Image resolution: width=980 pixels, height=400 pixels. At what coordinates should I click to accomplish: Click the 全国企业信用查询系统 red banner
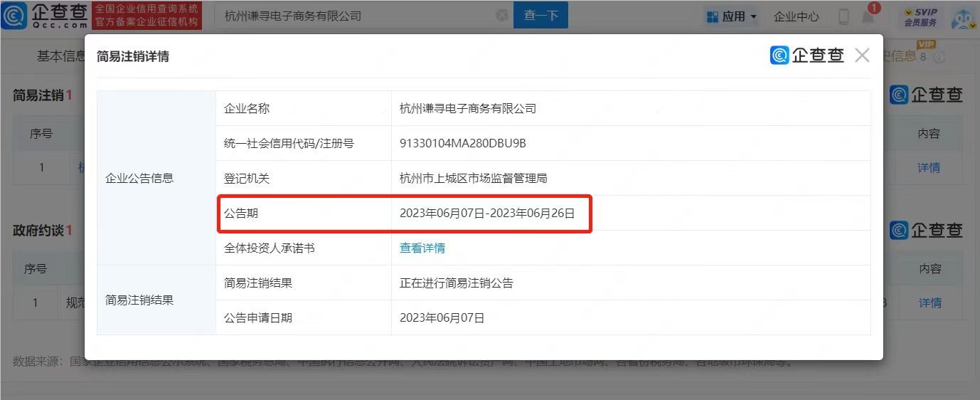coord(147,16)
